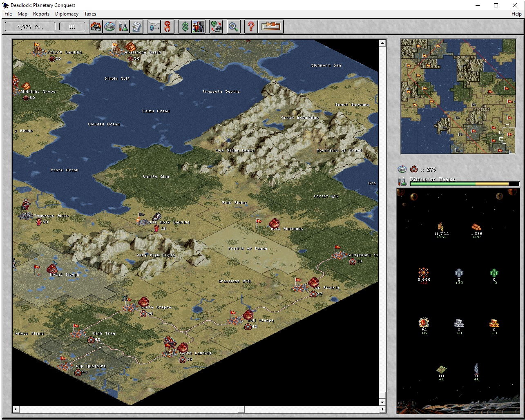Click the Very High Cliffs map label
Screen dimensions: 525x420
156,255
